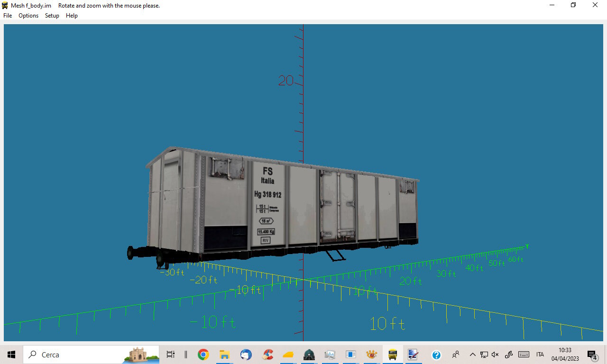The width and height of the screenshot is (607, 364).
Task: Open the yellow folder app on taskbar
Action: click(288, 355)
